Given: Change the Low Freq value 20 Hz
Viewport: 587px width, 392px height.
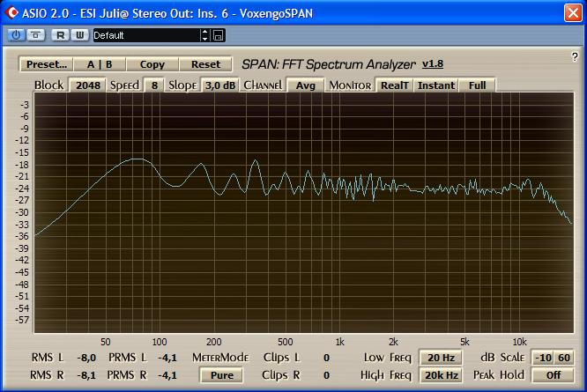Looking at the screenshot, I should [x=441, y=358].
